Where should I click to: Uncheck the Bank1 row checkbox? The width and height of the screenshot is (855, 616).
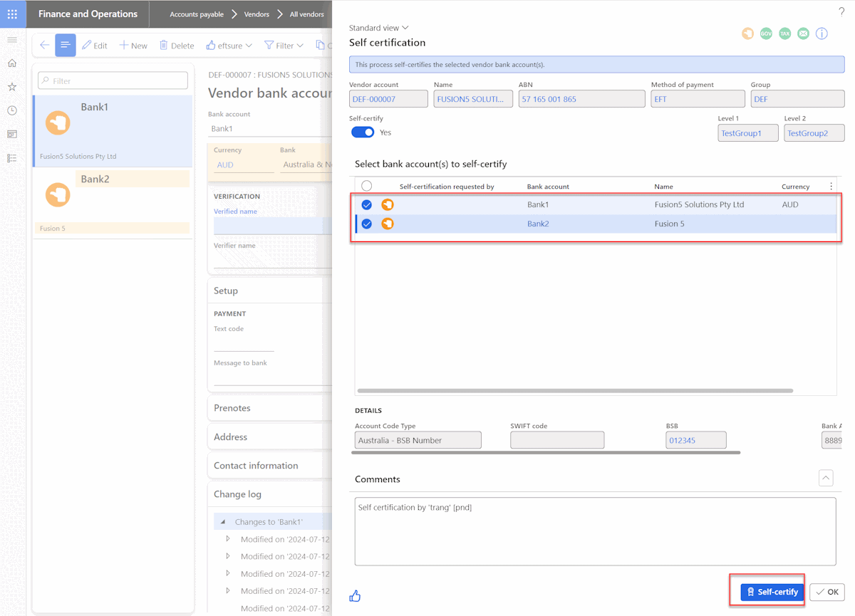pos(366,204)
